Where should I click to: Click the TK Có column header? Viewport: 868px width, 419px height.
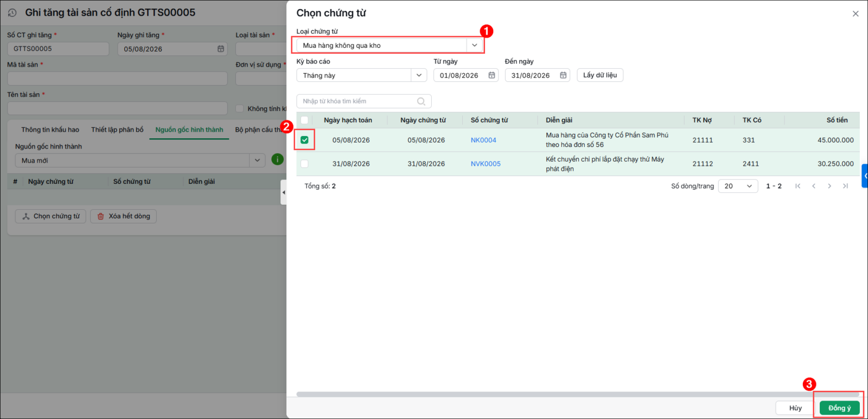(x=752, y=120)
